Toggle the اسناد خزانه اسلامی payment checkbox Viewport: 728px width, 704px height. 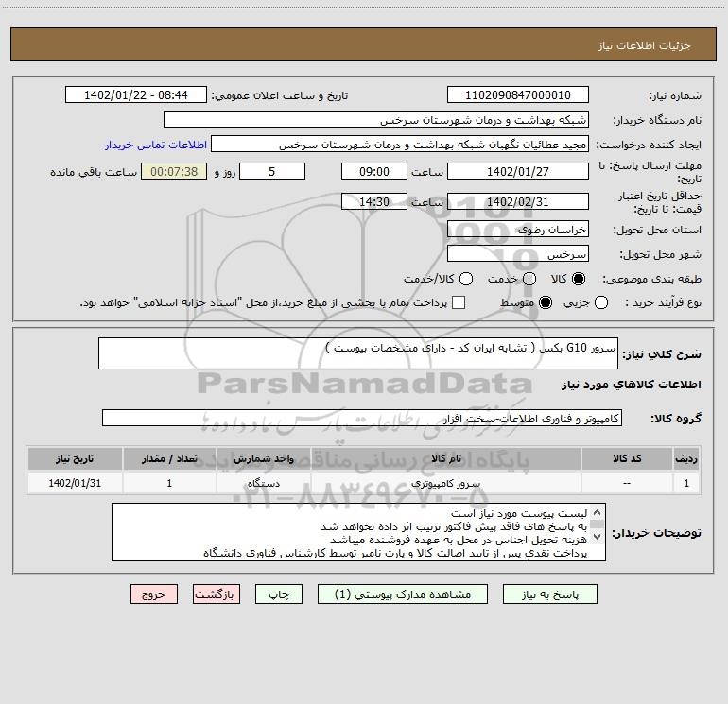pyautogui.click(x=459, y=302)
